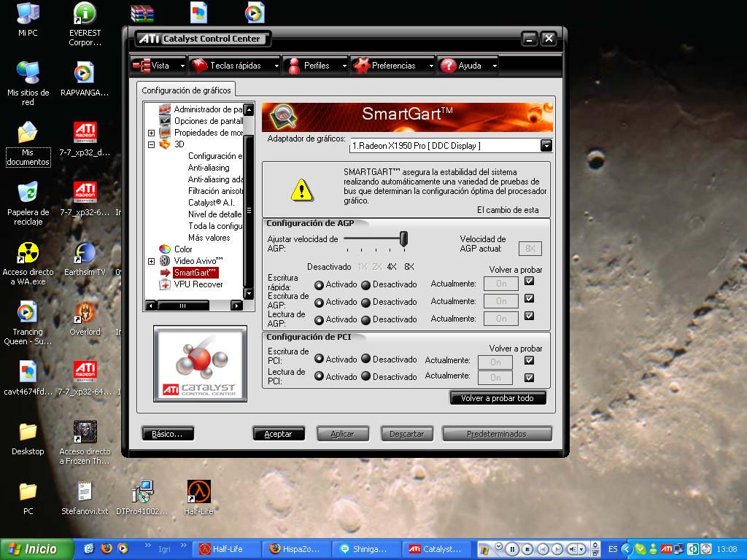This screenshot has height=560, width=747.
Task: Click the AGP speed slider handle
Action: click(x=403, y=238)
